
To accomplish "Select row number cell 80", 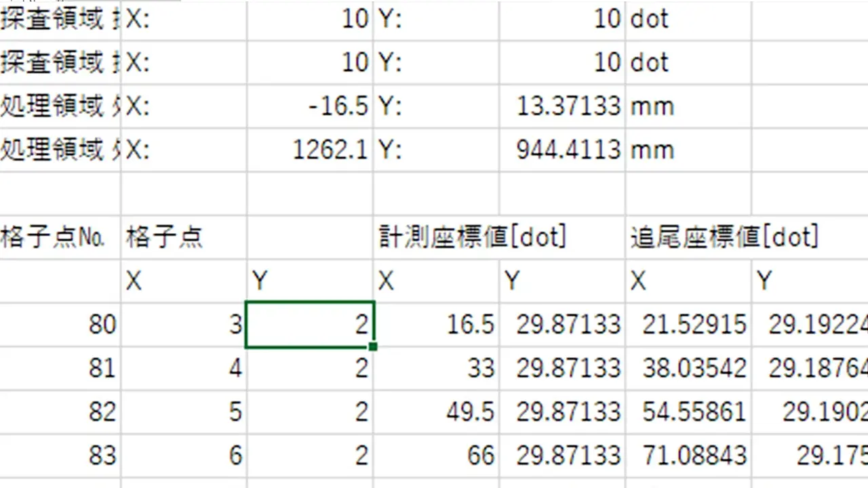I will pos(60,325).
